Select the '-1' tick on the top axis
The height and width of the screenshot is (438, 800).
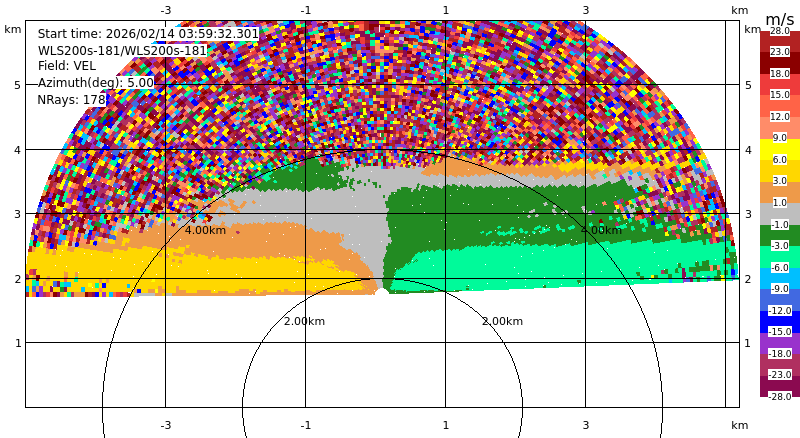click(x=305, y=10)
